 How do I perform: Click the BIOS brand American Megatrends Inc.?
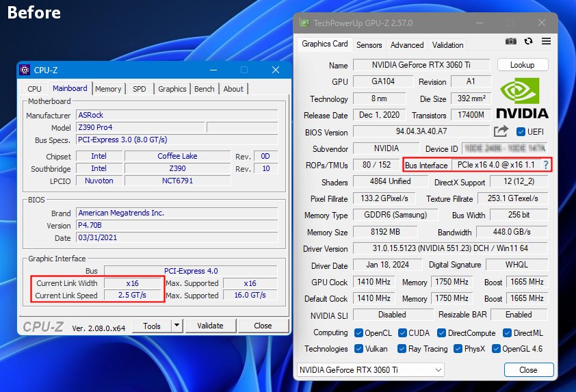coord(176,213)
